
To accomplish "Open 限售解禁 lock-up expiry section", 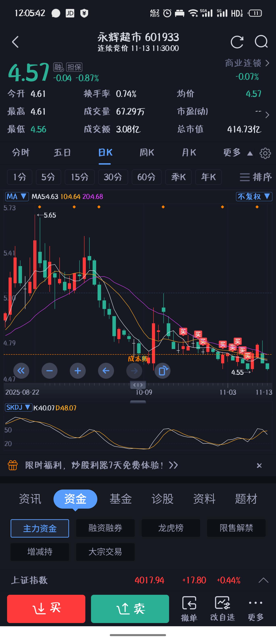I will [236, 528].
